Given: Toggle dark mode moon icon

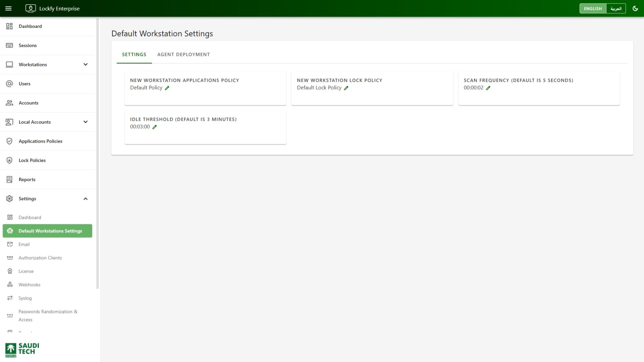Looking at the screenshot, I should (635, 8).
